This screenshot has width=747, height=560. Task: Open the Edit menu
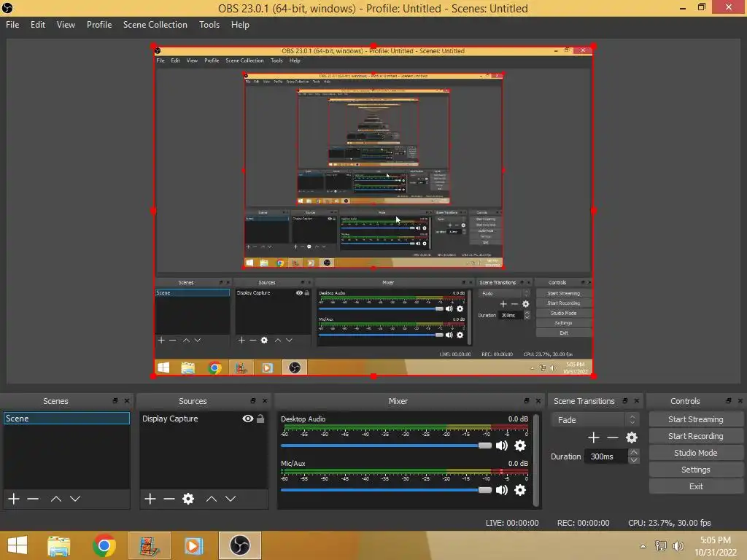coord(38,25)
